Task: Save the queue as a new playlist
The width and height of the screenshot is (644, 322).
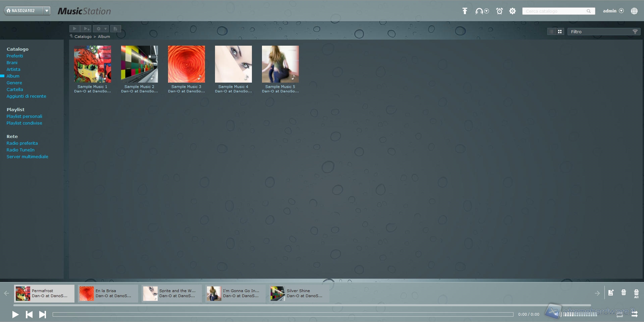Action: (611, 292)
